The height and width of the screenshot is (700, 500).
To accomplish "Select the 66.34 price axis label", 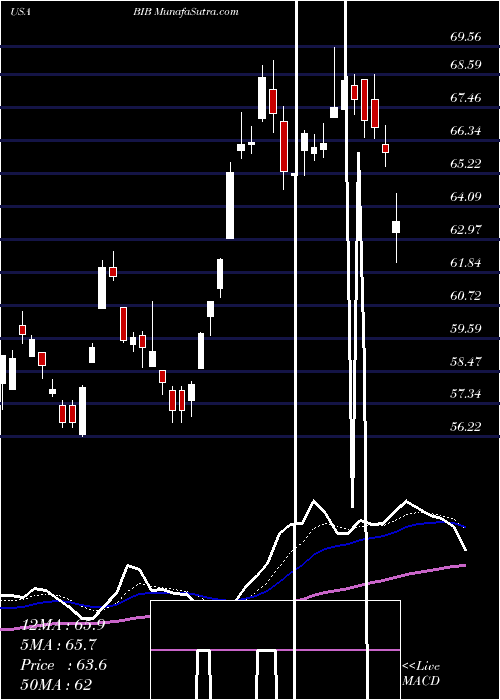I will [x=466, y=131].
